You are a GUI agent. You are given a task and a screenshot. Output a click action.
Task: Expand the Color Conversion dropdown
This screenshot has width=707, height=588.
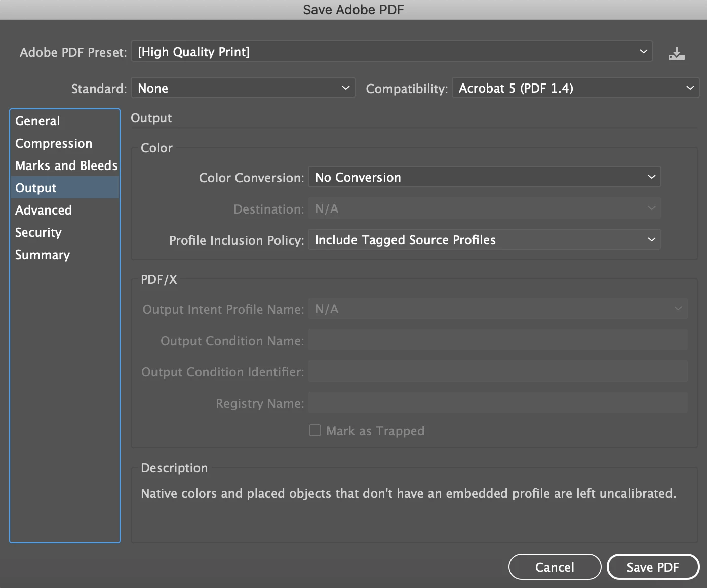tap(485, 177)
